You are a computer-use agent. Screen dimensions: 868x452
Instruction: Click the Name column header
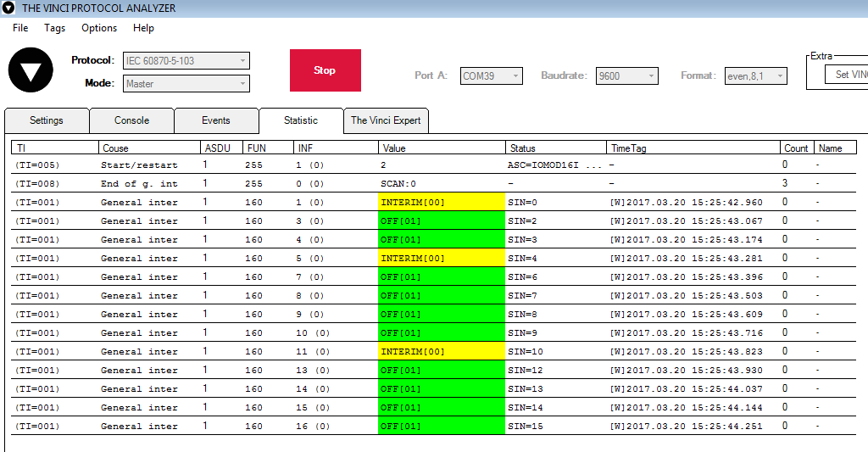click(835, 148)
